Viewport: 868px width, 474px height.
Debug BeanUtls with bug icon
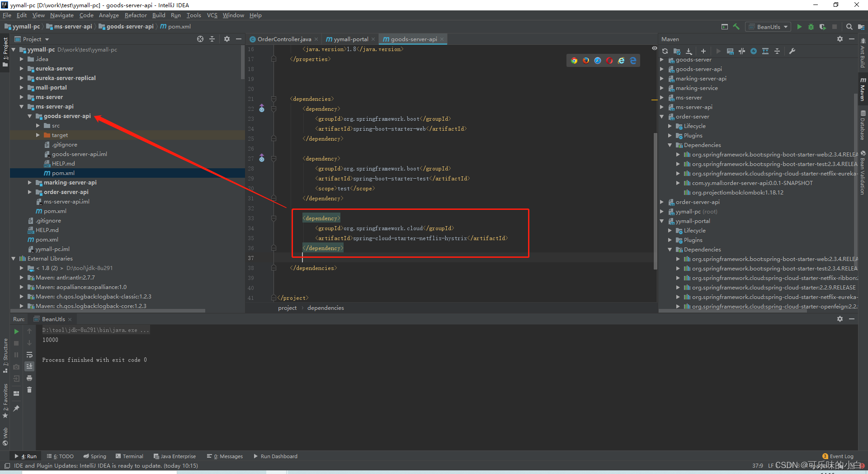811,27
